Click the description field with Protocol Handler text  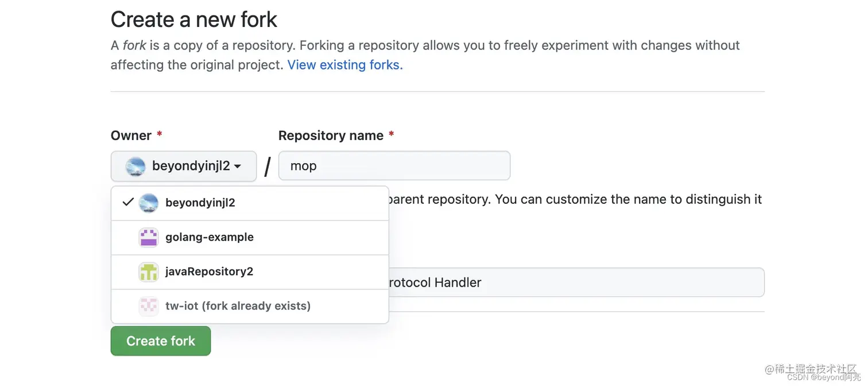click(x=576, y=282)
